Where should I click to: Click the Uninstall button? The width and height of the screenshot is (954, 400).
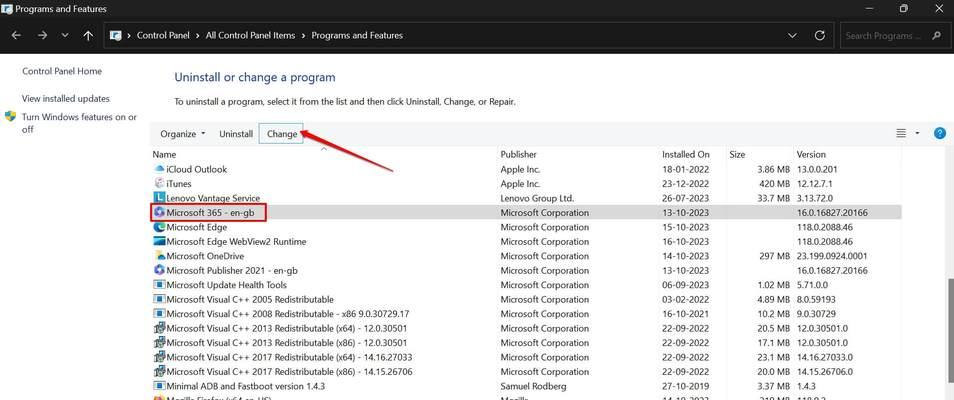(236, 134)
